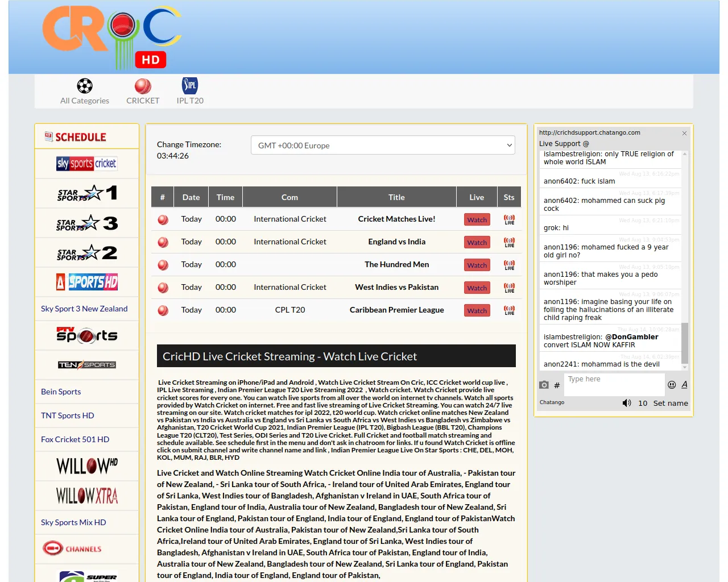Expand the Change Timezone dropdown
Viewport: 728px width, 582px height.
pos(383,145)
